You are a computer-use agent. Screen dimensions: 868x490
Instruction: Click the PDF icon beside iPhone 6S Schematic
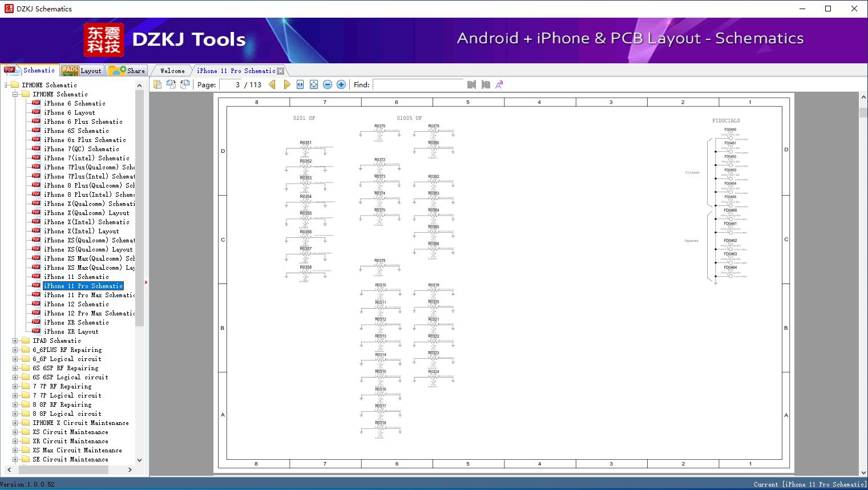[x=36, y=130]
